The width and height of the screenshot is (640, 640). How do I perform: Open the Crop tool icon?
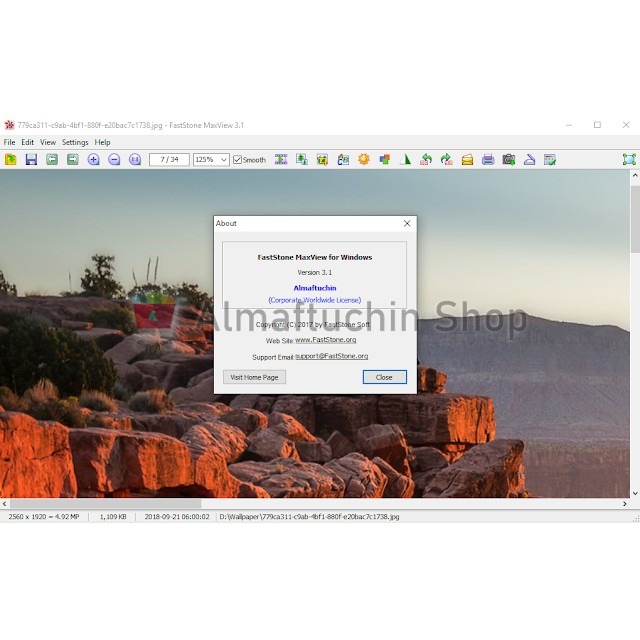[322, 159]
